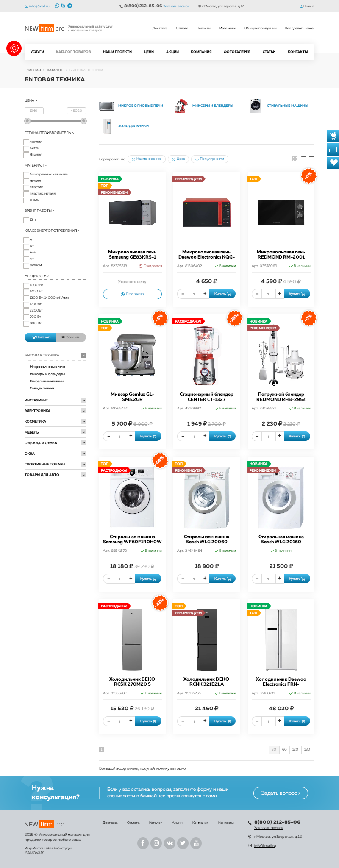Viewport: 339px width, 868px height.
Task: Click Купить for Daewoo microwave
Action: 222,294
